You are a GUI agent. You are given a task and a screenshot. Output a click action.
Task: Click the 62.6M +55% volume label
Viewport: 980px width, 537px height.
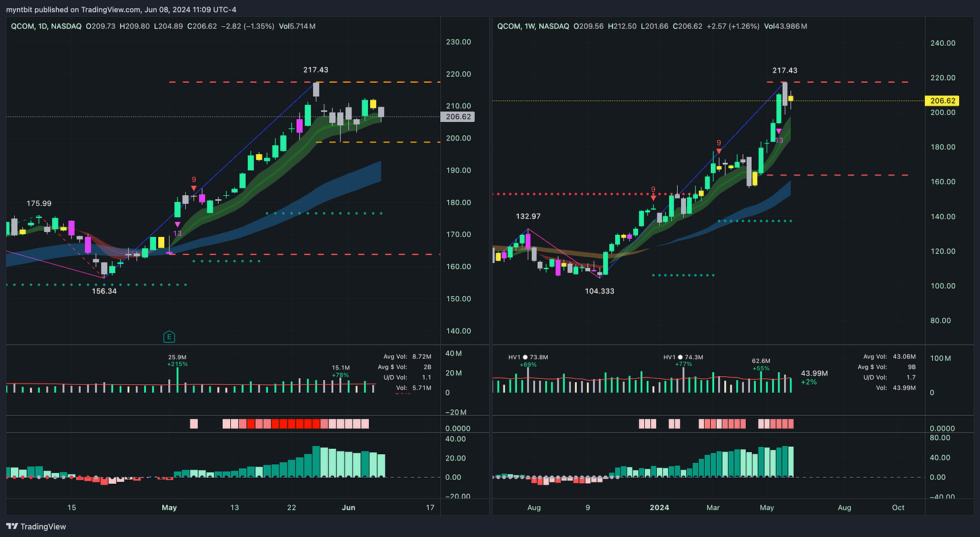click(762, 364)
